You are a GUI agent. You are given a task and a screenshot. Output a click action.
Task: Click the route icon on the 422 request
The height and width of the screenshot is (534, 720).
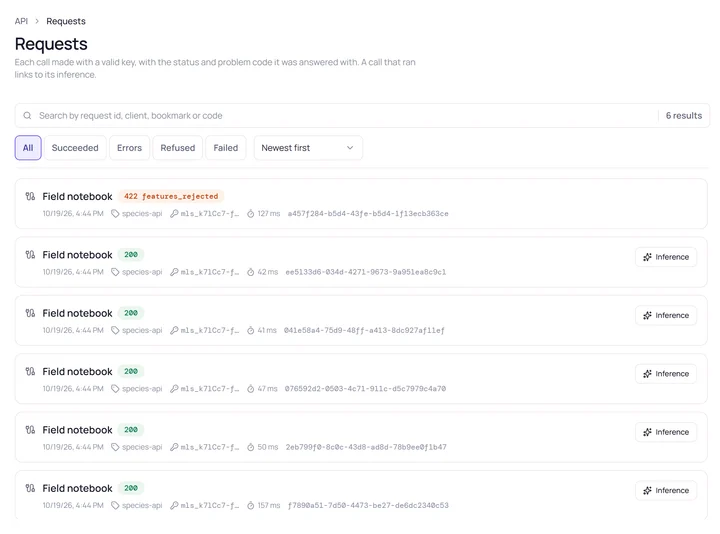tap(30, 197)
